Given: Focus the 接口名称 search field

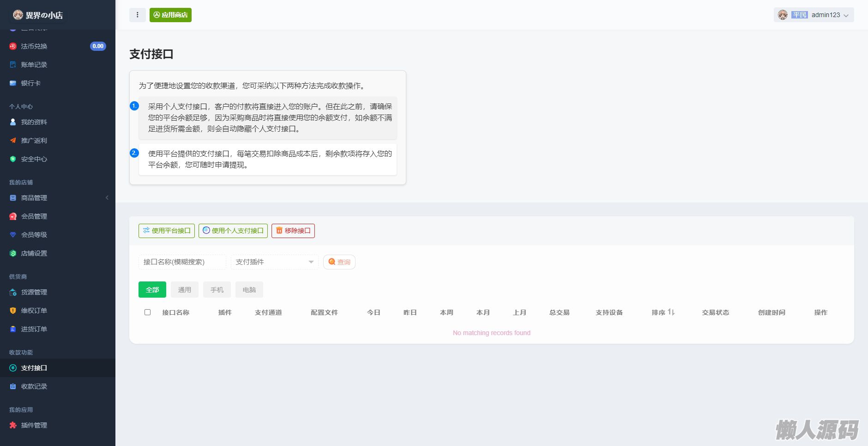Looking at the screenshot, I should 182,262.
